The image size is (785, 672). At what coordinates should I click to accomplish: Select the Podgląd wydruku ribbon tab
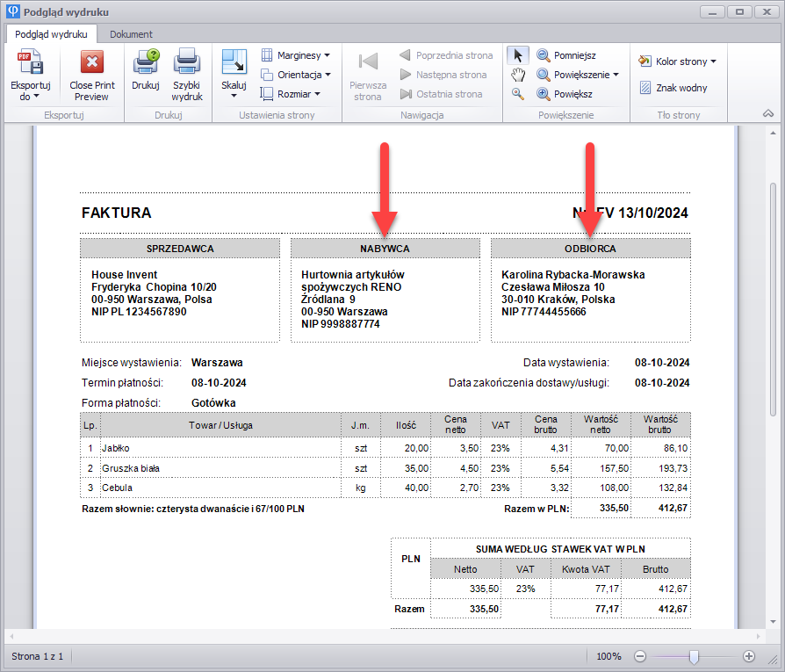pyautogui.click(x=51, y=34)
